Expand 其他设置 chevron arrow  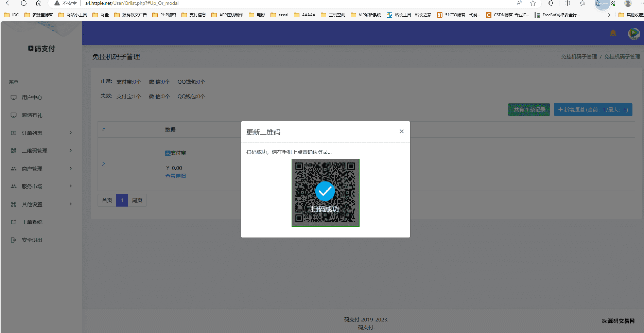click(x=71, y=204)
